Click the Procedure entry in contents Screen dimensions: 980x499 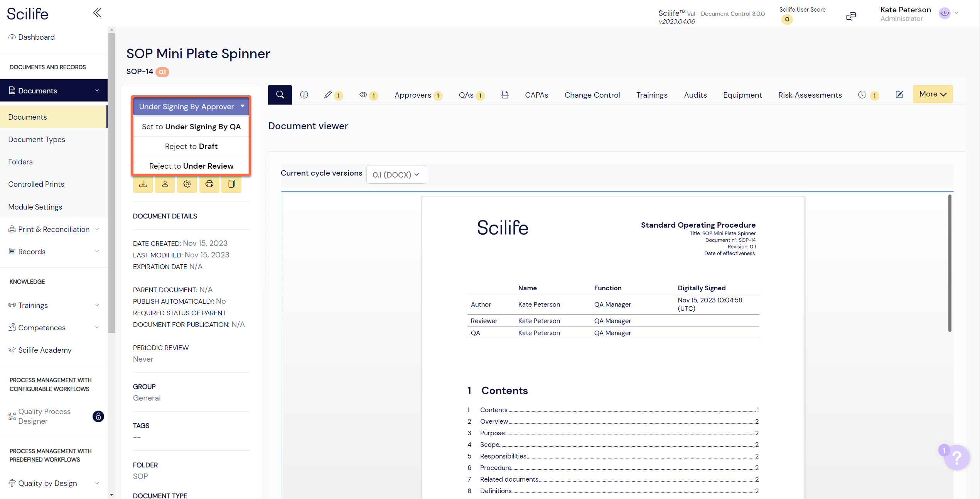coord(613,468)
